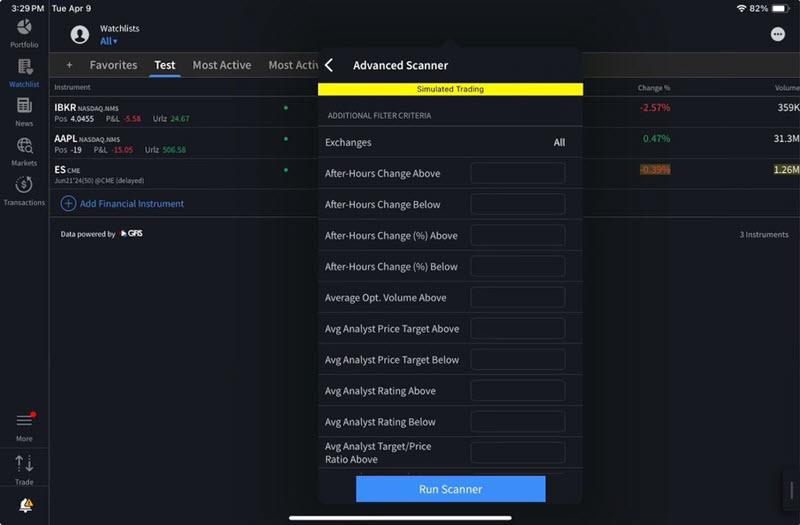
Task: Expand the Watchlists All dropdown
Action: [108, 42]
